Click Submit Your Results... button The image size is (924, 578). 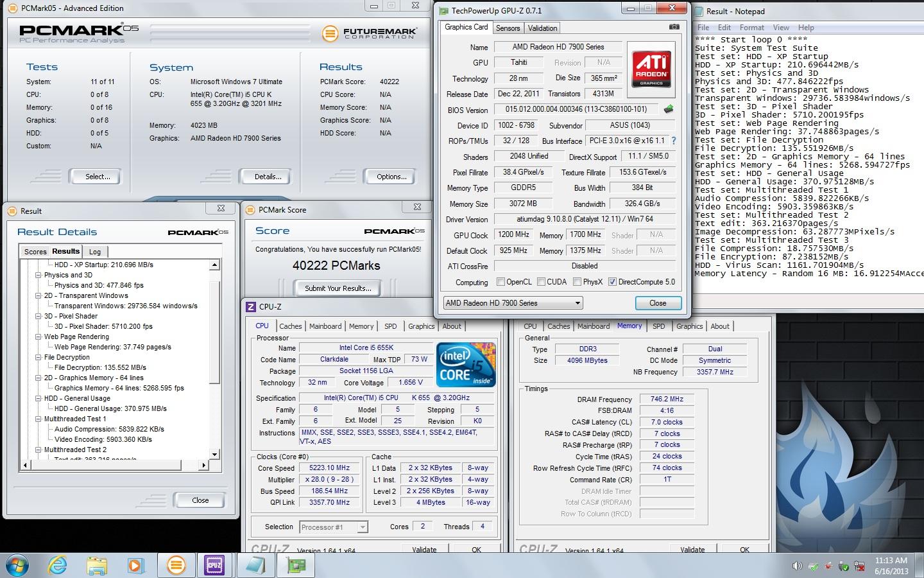coord(338,288)
